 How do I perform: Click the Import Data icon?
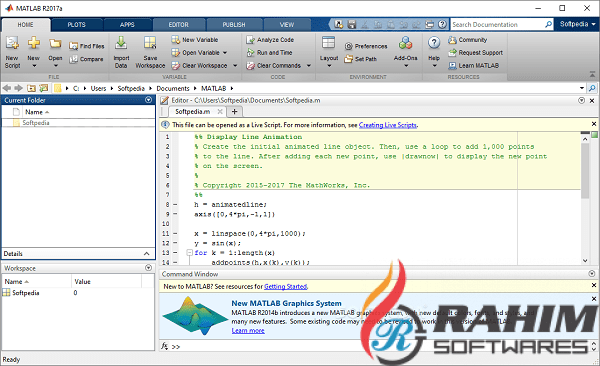coord(121,42)
